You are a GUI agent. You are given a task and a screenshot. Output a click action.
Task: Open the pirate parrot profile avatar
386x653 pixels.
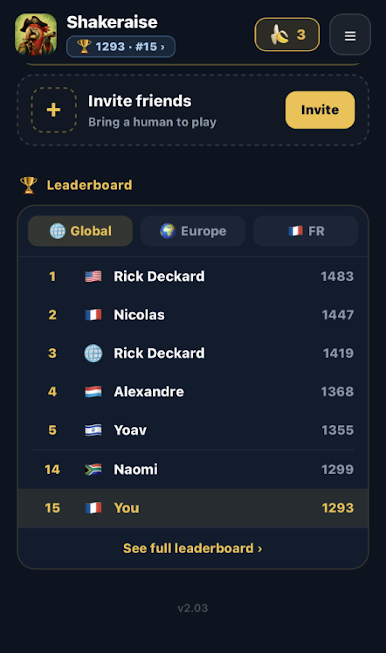[36, 34]
